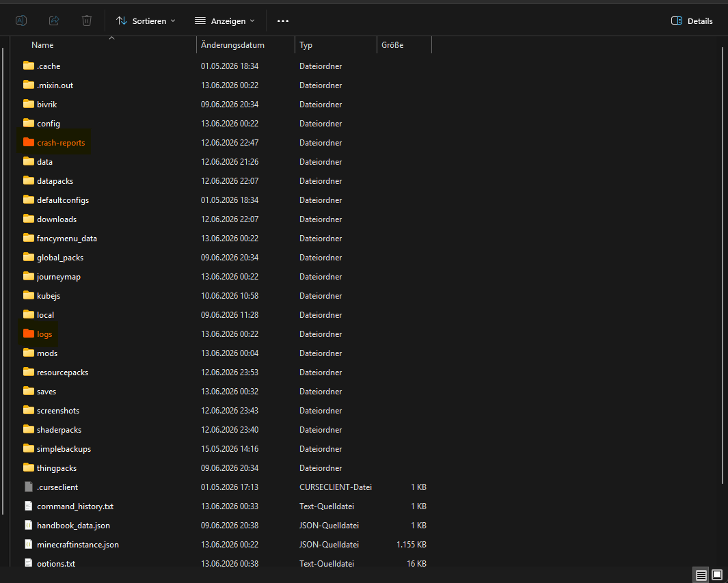The width and height of the screenshot is (728, 583).
Task: Select the command_history.txt file icon
Action: 29,506
